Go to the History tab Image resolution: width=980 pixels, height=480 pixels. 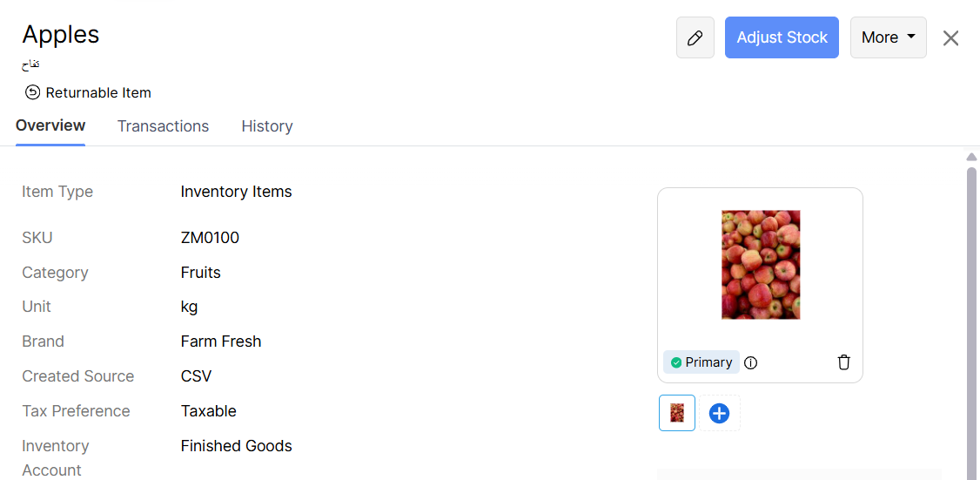coord(266,126)
